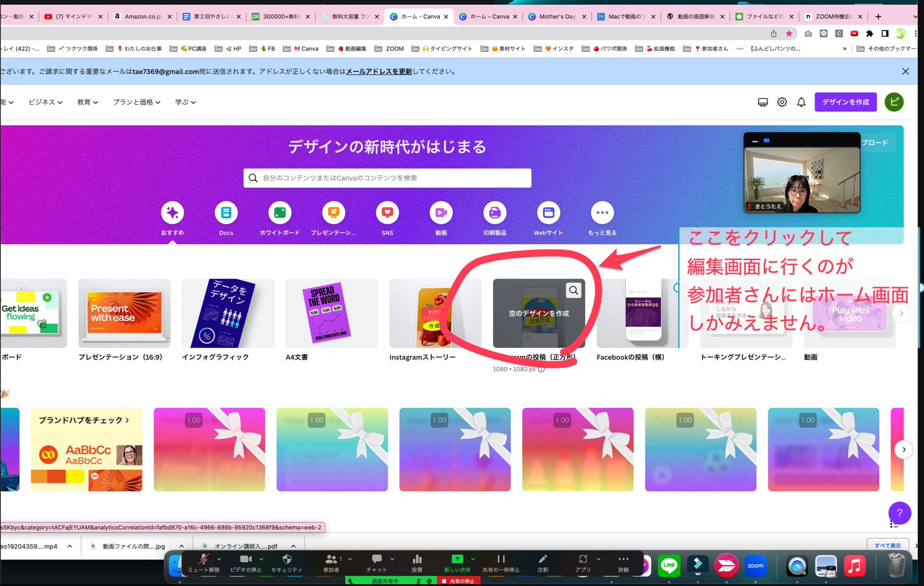Click the share icon in address bar
924x586 pixels.
tap(773, 34)
